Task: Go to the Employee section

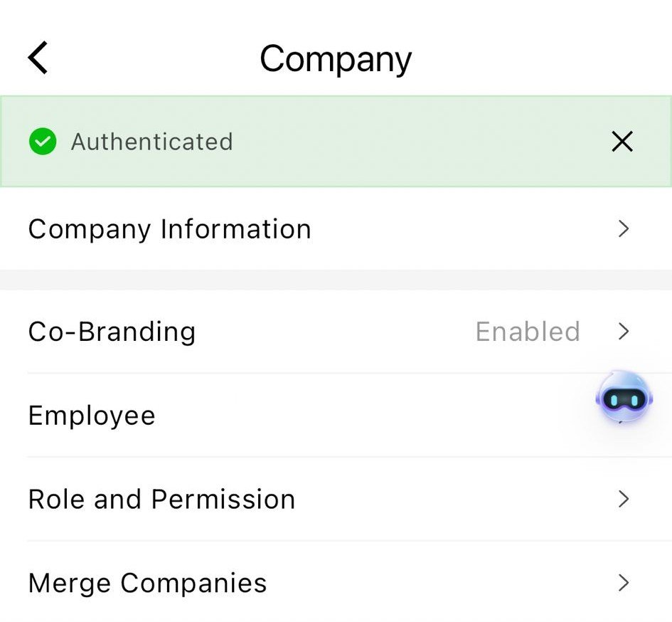Action: (92, 416)
